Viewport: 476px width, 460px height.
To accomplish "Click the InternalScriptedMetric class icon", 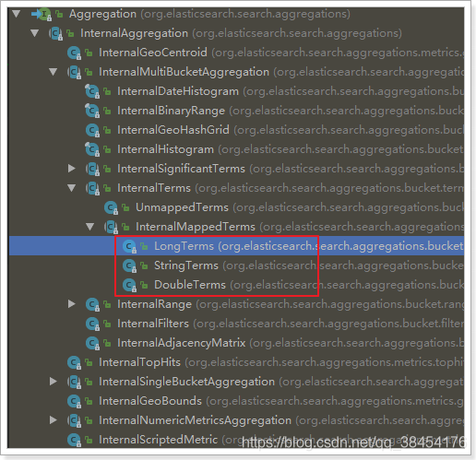I will pos(74,440).
